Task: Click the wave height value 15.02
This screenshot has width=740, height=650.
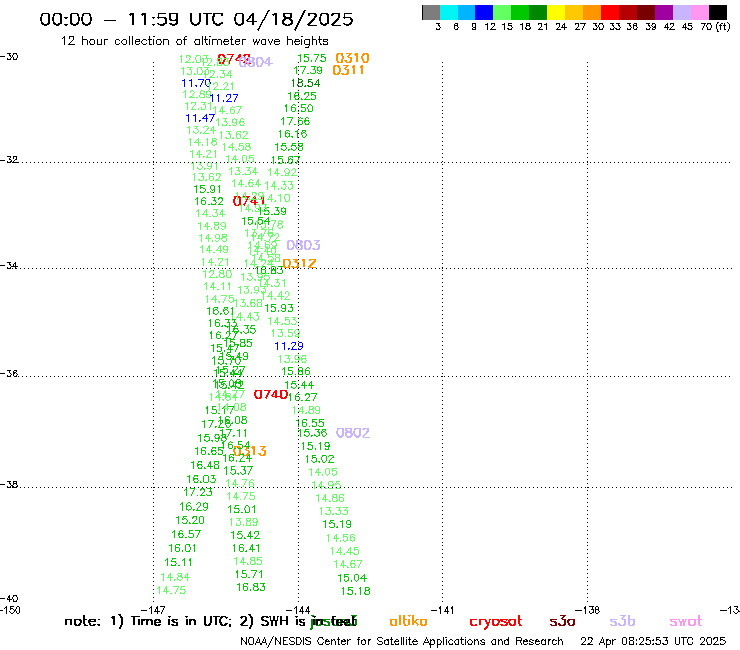Action: point(320,459)
